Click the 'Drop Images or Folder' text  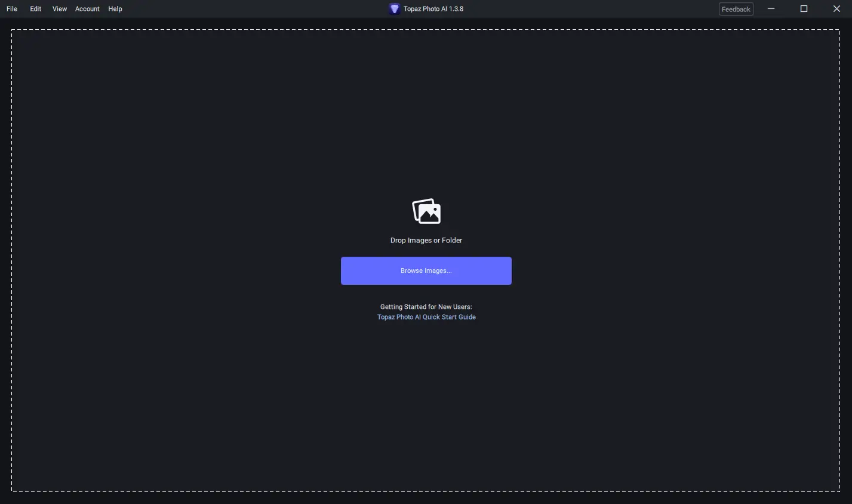coord(426,241)
